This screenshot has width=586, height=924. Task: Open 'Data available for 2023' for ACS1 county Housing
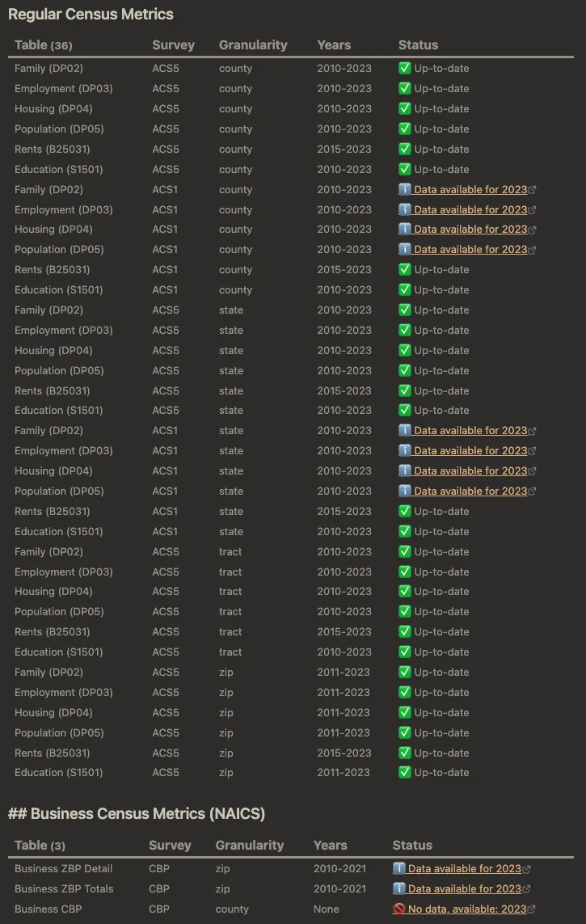470,230
